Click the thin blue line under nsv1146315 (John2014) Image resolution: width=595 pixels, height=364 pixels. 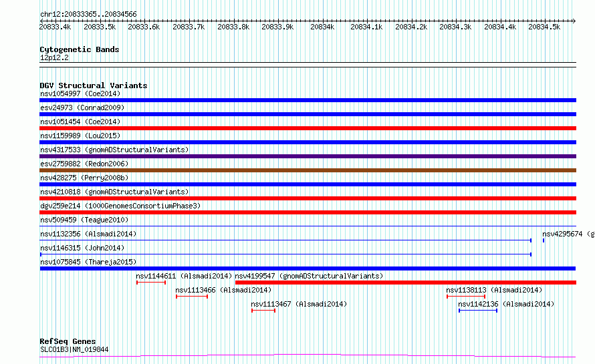(x=285, y=254)
